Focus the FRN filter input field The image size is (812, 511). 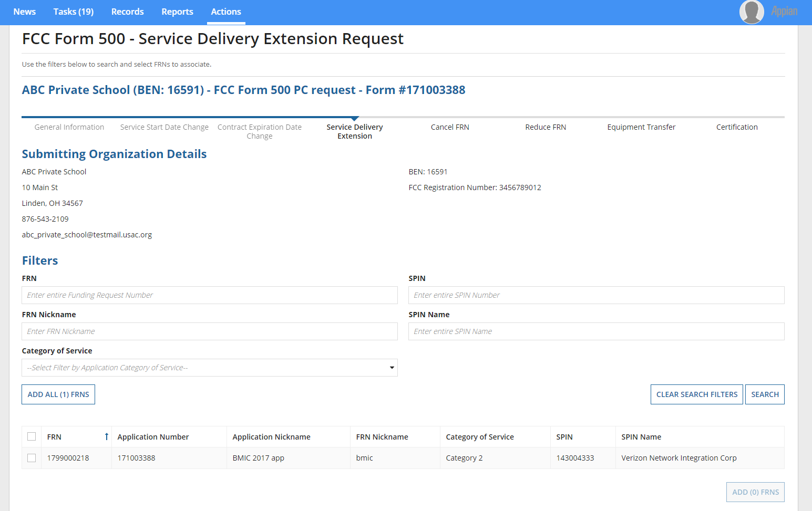click(210, 295)
